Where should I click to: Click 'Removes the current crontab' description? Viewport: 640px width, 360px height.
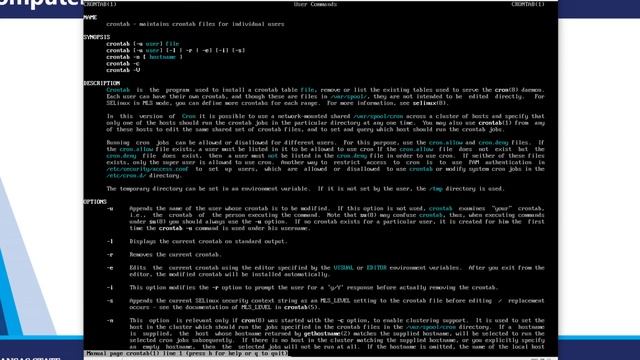[x=176, y=255]
